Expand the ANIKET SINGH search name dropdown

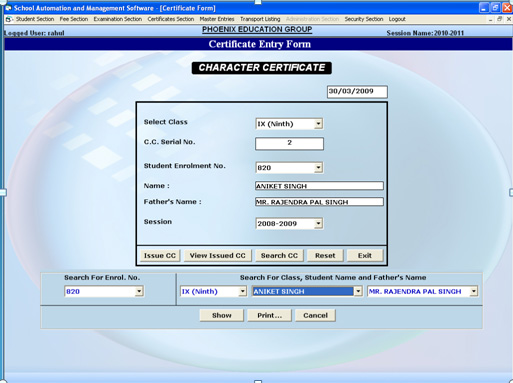click(358, 291)
